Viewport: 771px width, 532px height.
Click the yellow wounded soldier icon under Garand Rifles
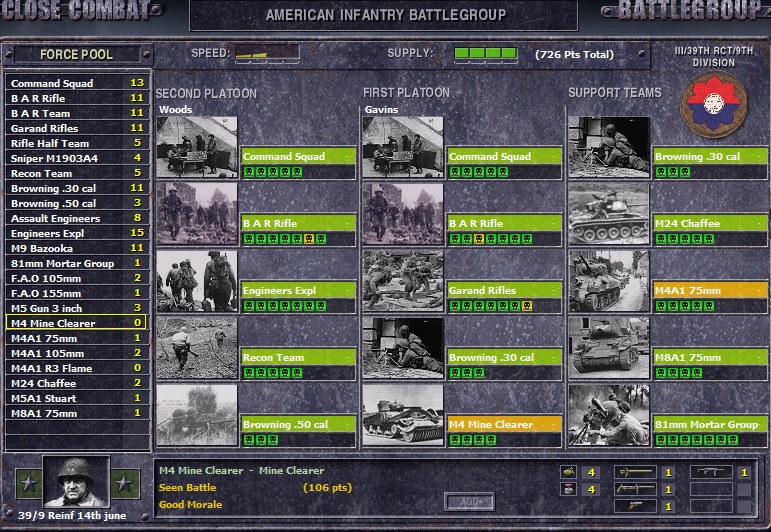(x=526, y=306)
